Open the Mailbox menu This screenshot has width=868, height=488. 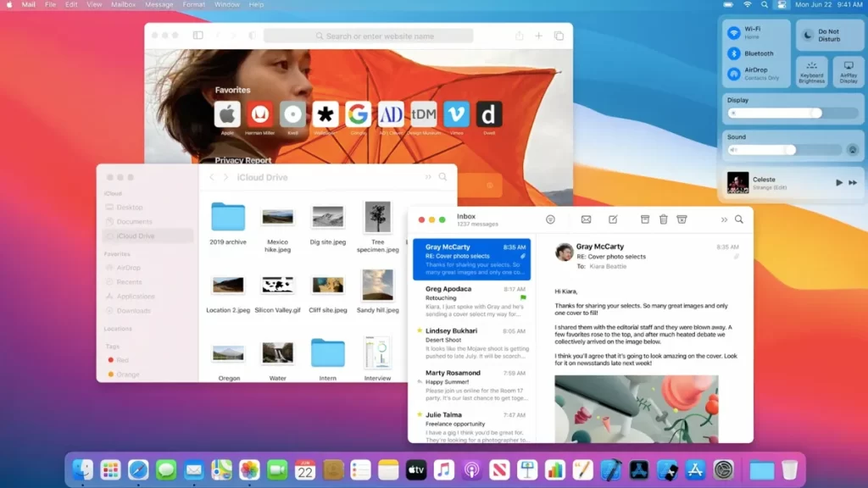coord(124,4)
